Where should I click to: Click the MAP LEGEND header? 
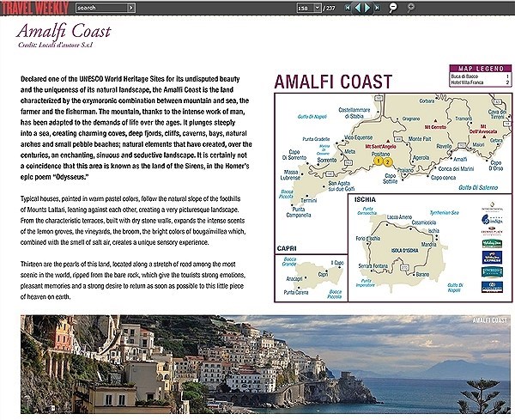coord(481,69)
